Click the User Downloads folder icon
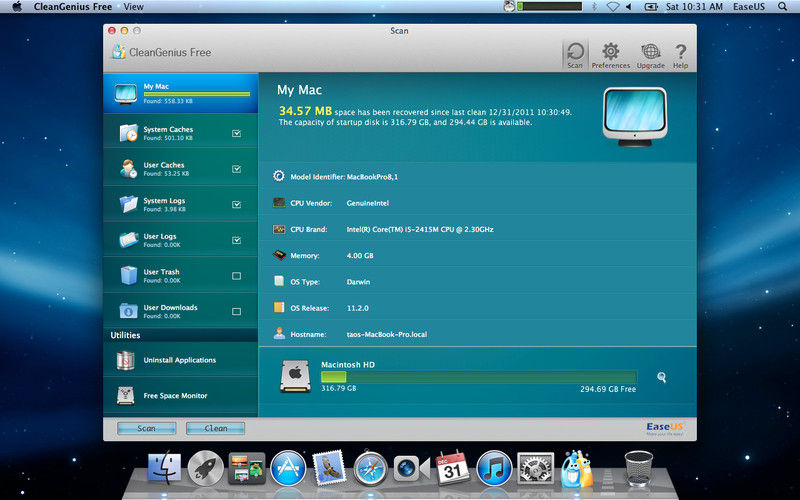Image resolution: width=800 pixels, height=500 pixels. pyautogui.click(x=128, y=311)
